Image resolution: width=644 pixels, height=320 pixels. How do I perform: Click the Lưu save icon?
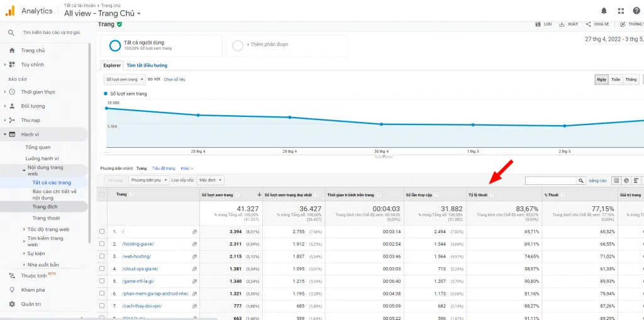(x=538, y=25)
